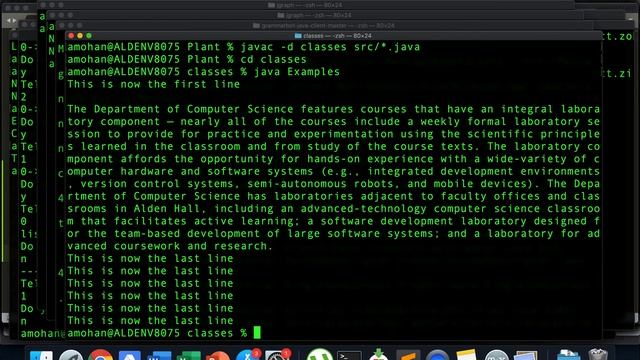The height and width of the screenshot is (360, 640).
Task: Open the blue folder stack in the Dock
Action: [x=569, y=355]
